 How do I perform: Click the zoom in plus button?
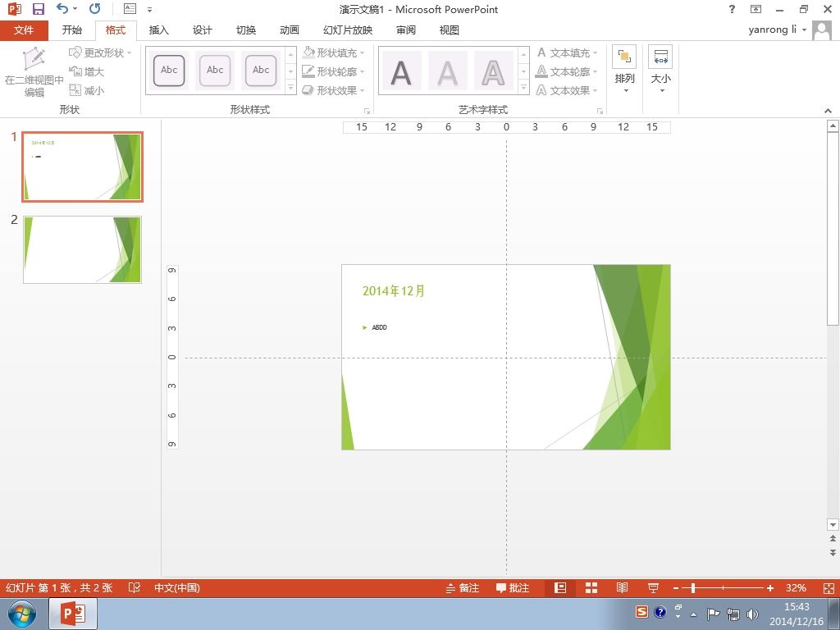pyautogui.click(x=769, y=588)
